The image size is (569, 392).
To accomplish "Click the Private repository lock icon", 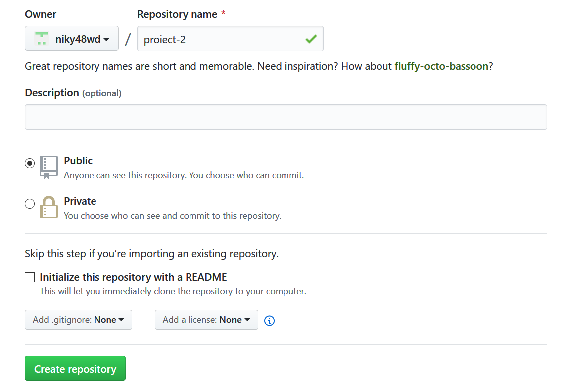I will [48, 207].
